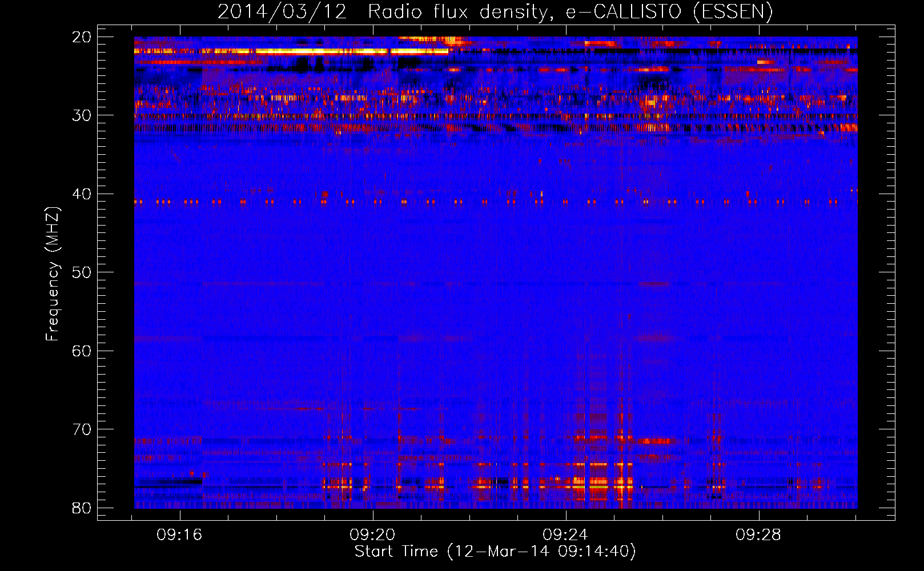Click the 30 MHz frequency tick label

(82, 115)
